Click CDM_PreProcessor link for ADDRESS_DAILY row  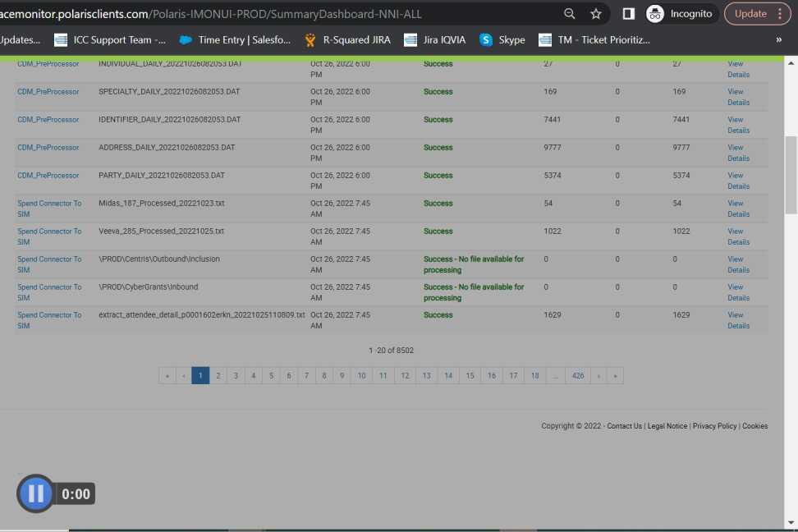coord(48,148)
